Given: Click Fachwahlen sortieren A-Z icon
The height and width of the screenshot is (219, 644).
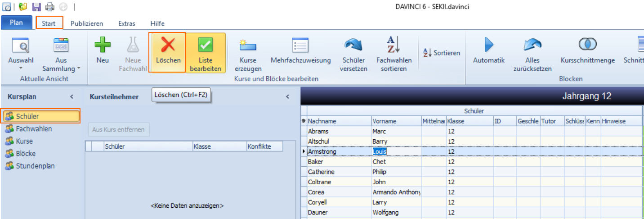Looking at the screenshot, I should [394, 45].
